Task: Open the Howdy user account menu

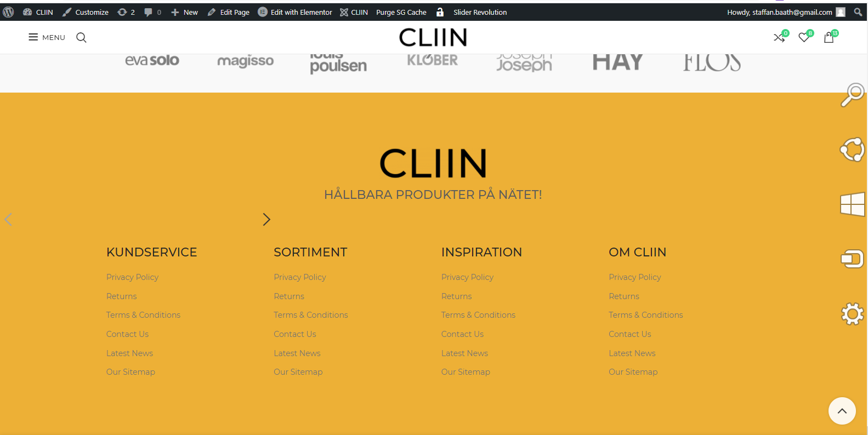Action: click(x=786, y=12)
